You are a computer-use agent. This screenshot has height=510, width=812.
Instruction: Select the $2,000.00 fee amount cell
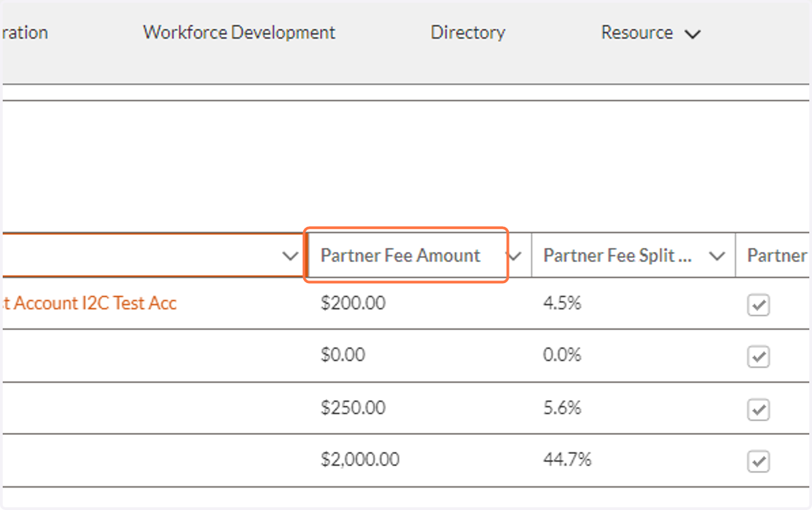(x=360, y=460)
